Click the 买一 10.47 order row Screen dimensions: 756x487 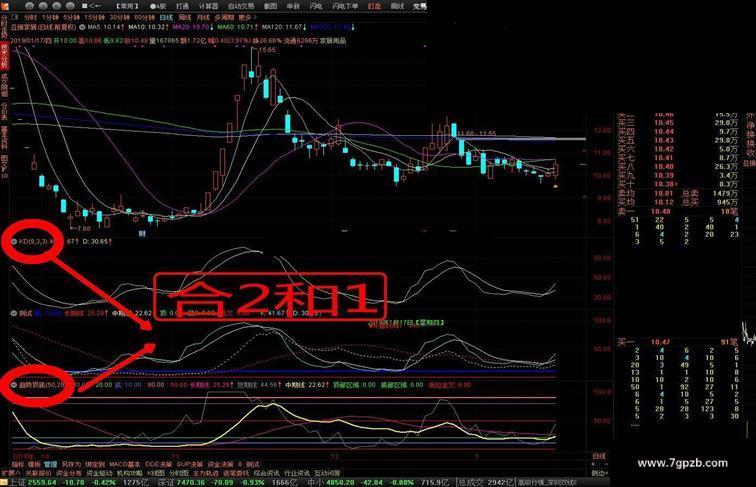click(x=677, y=342)
